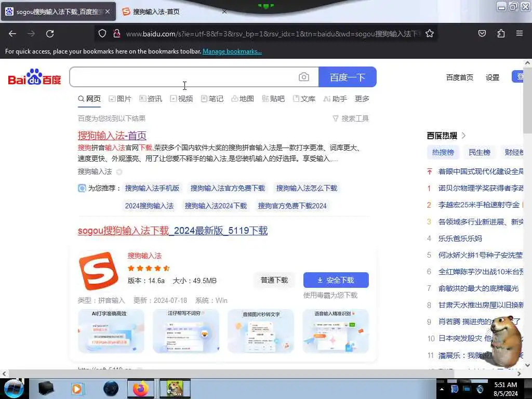The image size is (532, 399).
Task: Click the Baidu logo
Action: click(34, 77)
